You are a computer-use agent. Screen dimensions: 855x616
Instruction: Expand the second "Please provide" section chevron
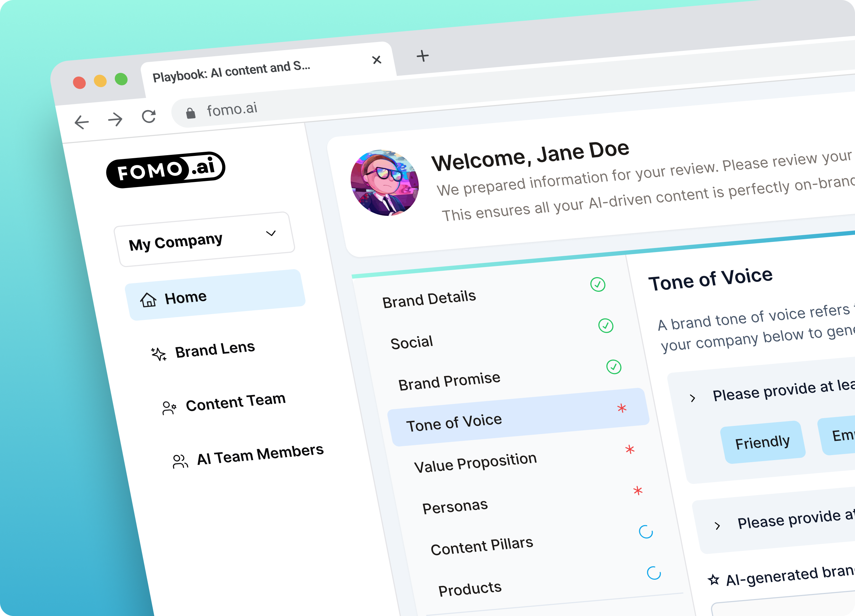click(x=717, y=526)
